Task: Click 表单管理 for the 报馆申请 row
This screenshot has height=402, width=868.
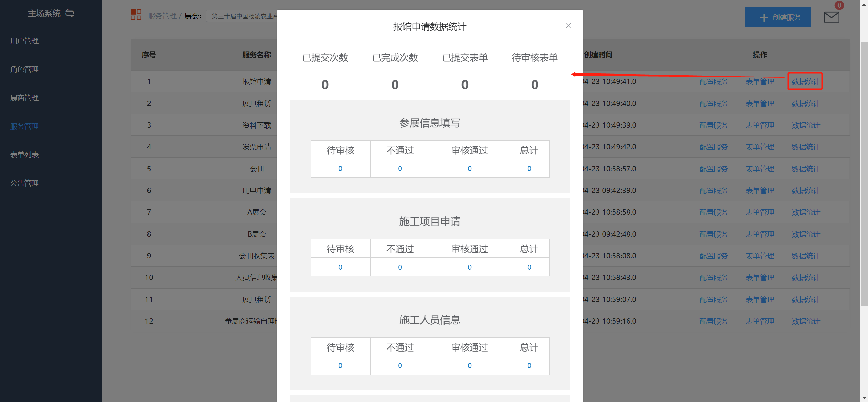Action: tap(759, 81)
